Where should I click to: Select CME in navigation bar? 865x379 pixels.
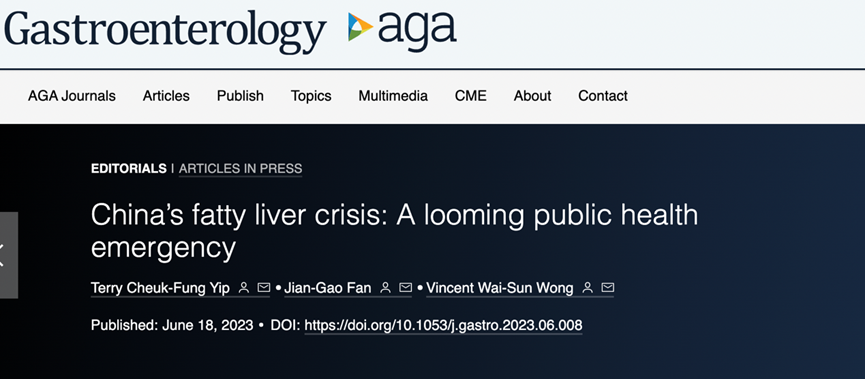click(x=471, y=96)
